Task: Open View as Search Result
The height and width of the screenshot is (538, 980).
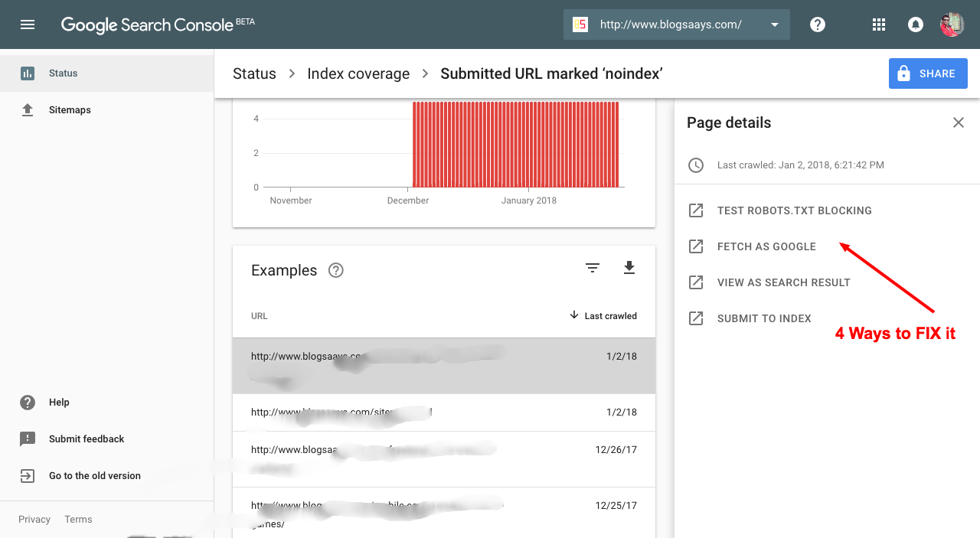Action: coord(783,282)
